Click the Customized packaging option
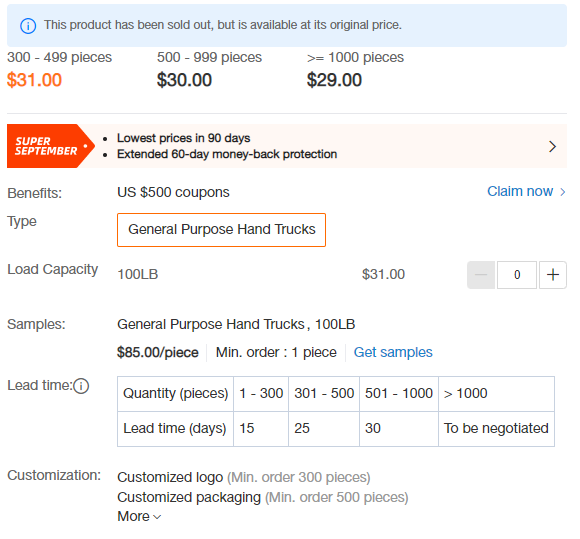 [x=189, y=497]
